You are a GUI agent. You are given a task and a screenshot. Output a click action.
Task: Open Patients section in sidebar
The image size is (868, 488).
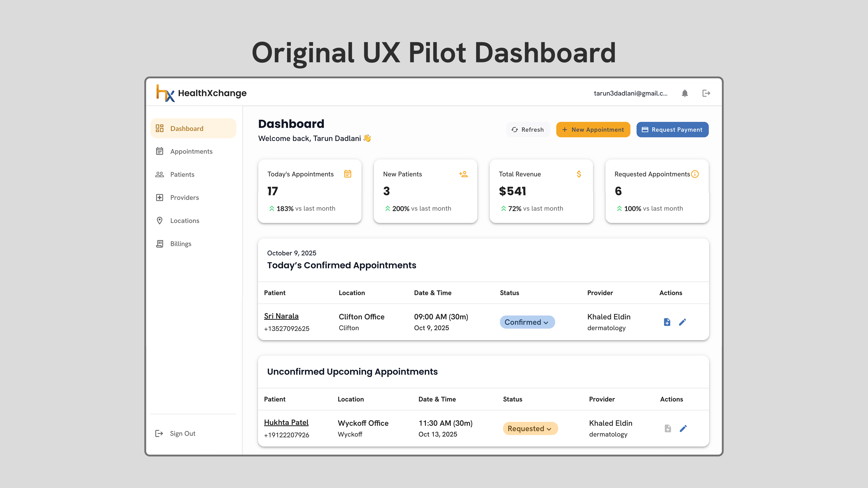[193, 174]
